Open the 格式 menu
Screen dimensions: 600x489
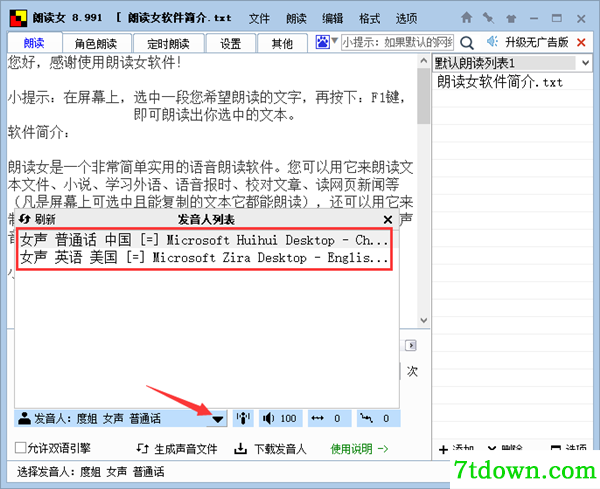pyautogui.click(x=369, y=18)
